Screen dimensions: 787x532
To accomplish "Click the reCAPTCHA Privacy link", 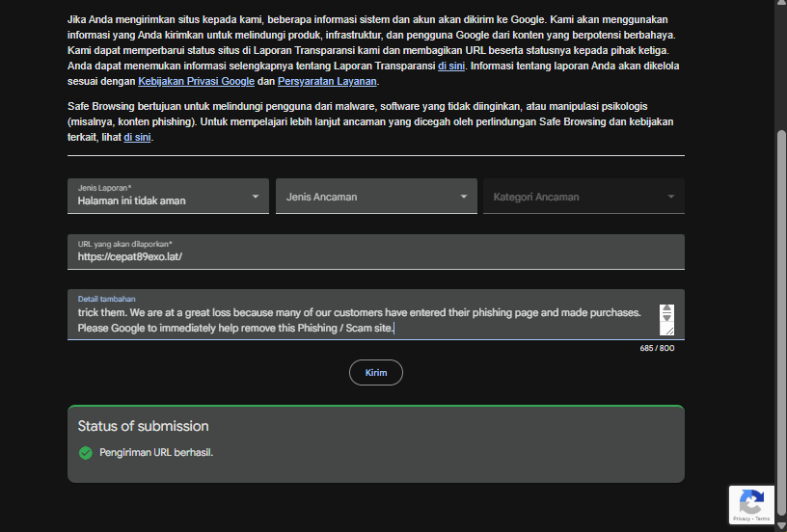I will (741, 519).
